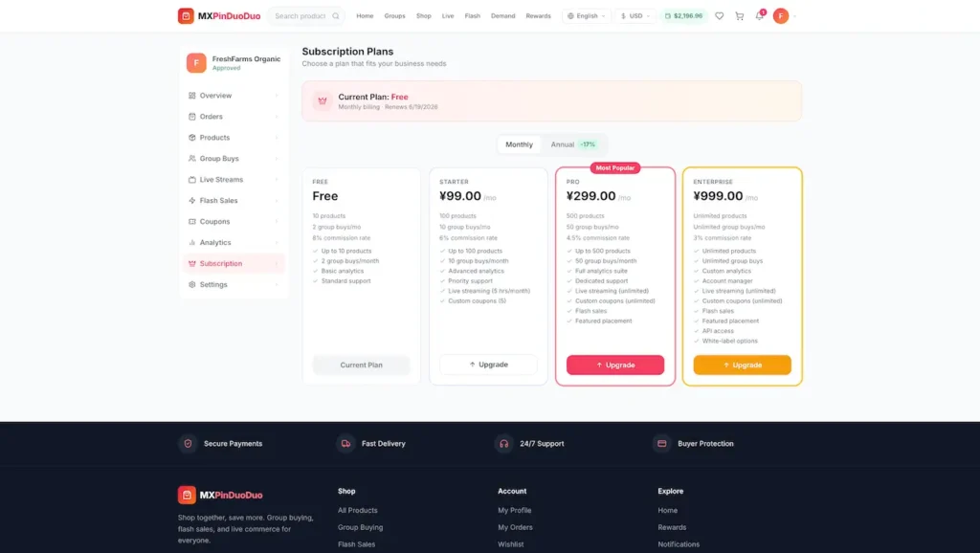Click the MXPinDuoDuo logo in header
Viewport: 980px width, 553px height.
click(x=219, y=15)
